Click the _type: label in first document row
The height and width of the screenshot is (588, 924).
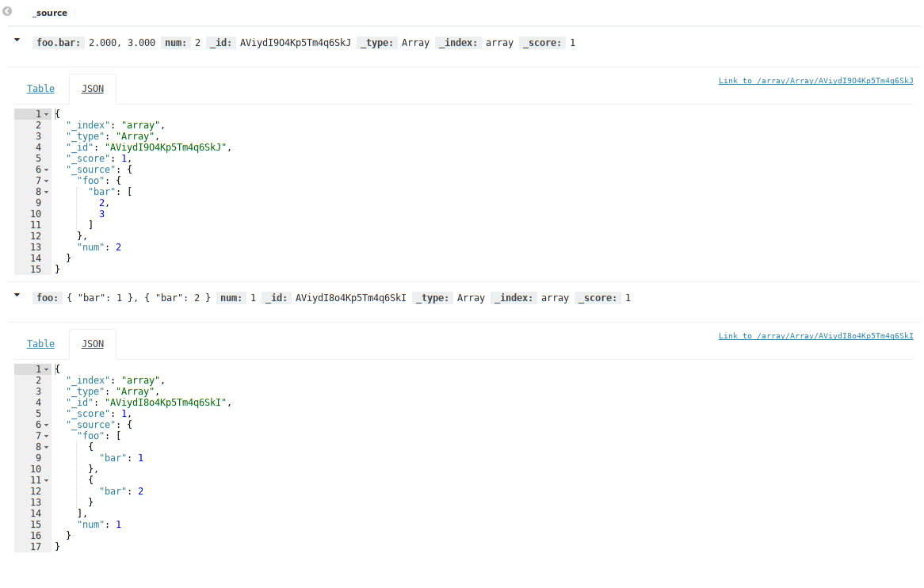[x=377, y=43]
